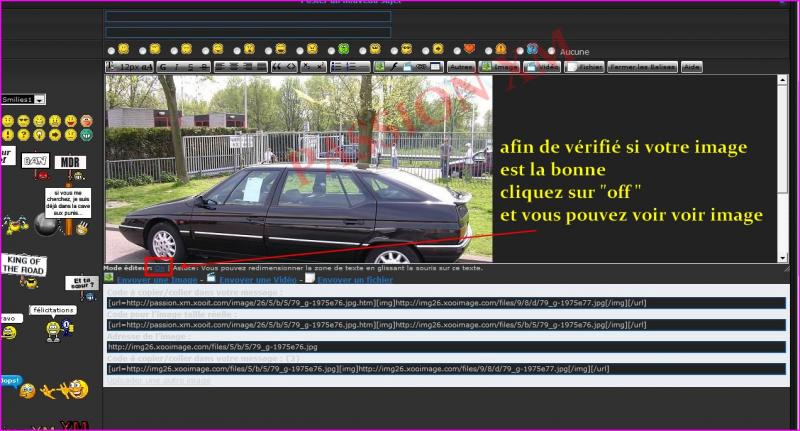Click 'Uploader une autre image' link

click(159, 381)
